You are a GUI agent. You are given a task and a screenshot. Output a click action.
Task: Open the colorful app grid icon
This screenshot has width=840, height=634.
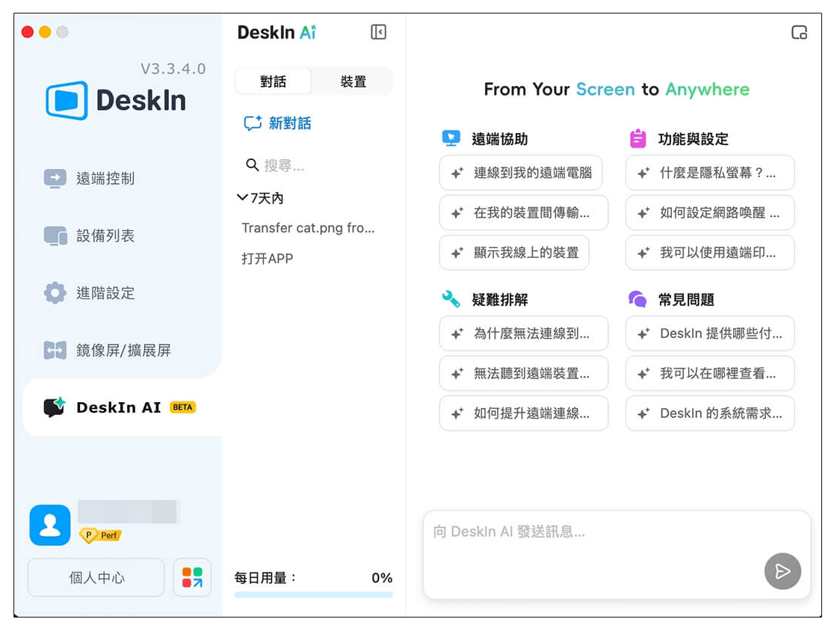pos(192,577)
